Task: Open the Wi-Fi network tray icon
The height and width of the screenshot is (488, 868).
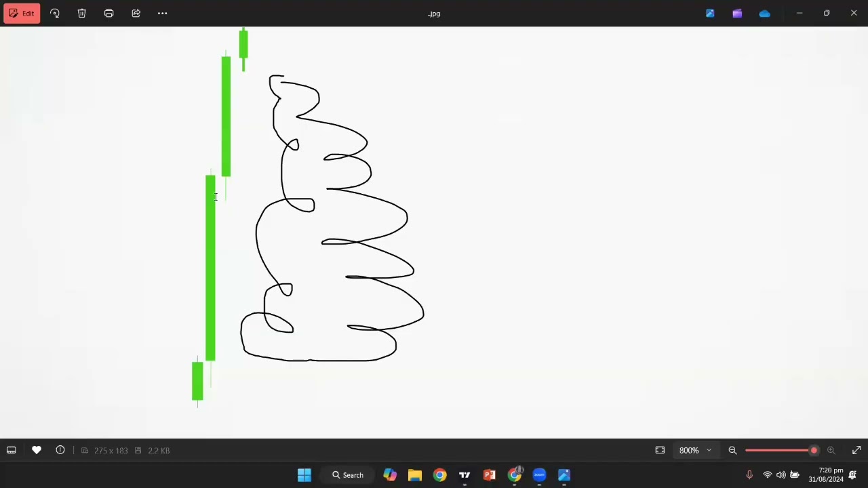Action: (x=768, y=475)
